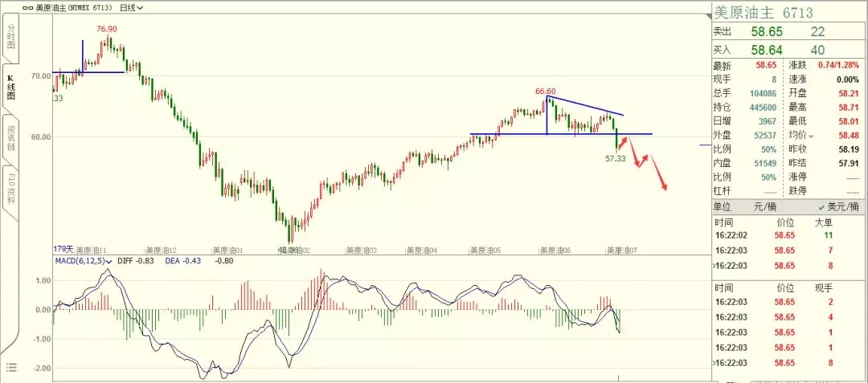Viewport: 868px width, 383px height.
Task: Open the 资讯链 side tab
Action: coord(11,136)
